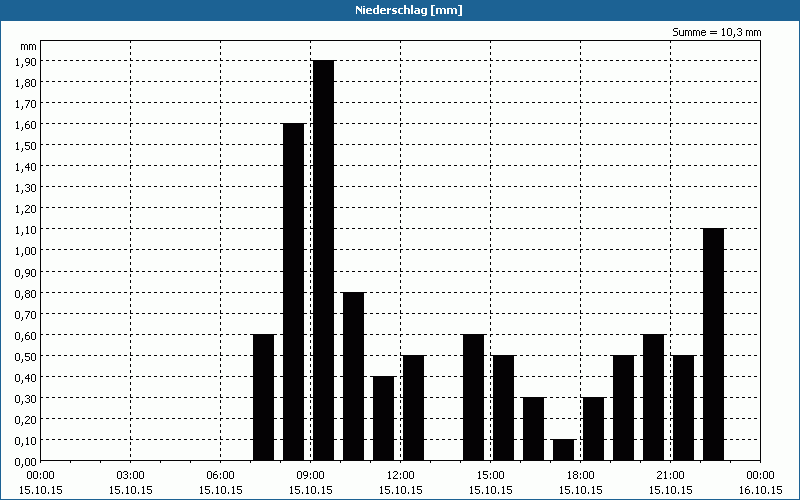800x500 pixels.
Task: Click the 15:00 time label
Action: (x=491, y=476)
